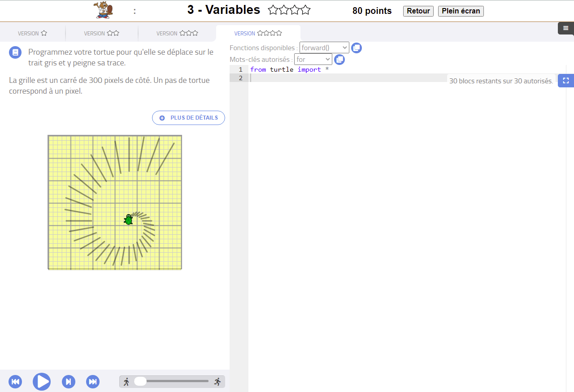Copy the selected keyword for icon
574x392 pixels.
[339, 59]
